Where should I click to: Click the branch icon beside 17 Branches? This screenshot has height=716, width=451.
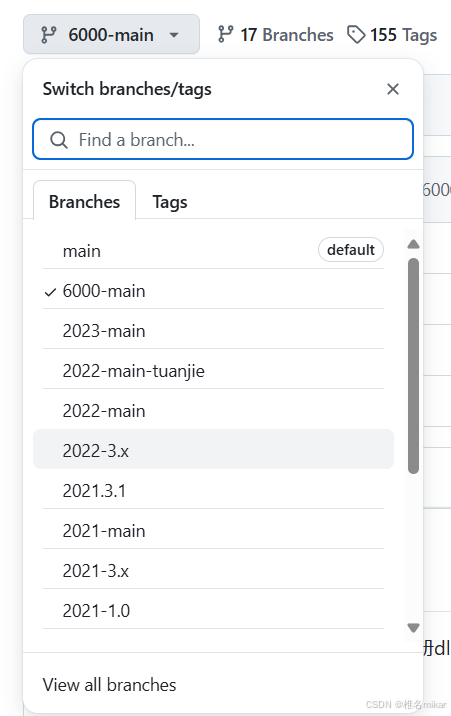point(226,34)
